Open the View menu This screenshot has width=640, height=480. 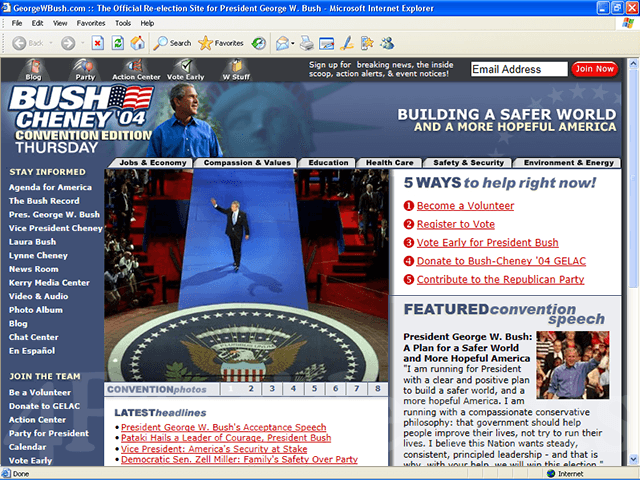60,23
